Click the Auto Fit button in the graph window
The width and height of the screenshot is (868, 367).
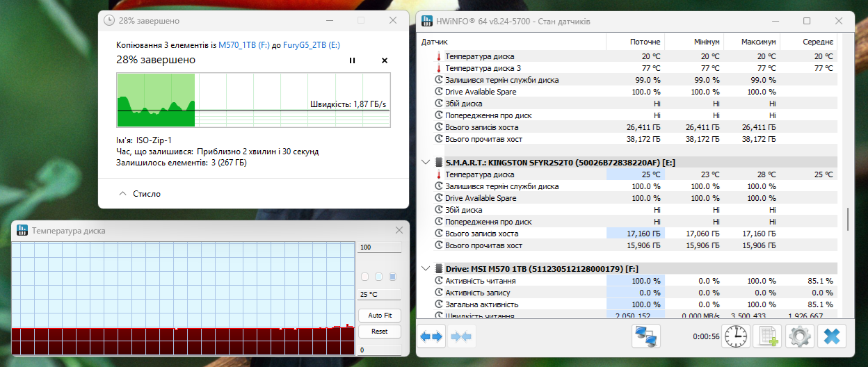coord(380,316)
